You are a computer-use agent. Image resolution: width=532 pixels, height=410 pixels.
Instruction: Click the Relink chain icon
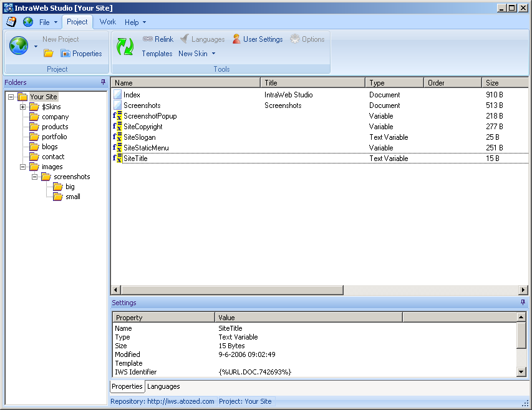148,39
